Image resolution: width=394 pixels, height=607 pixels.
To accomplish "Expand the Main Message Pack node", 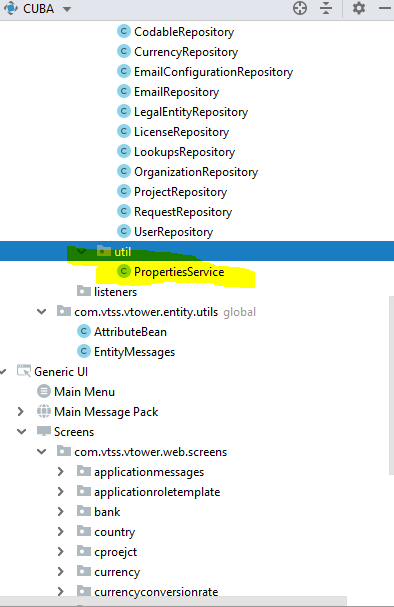I will coord(21,412).
